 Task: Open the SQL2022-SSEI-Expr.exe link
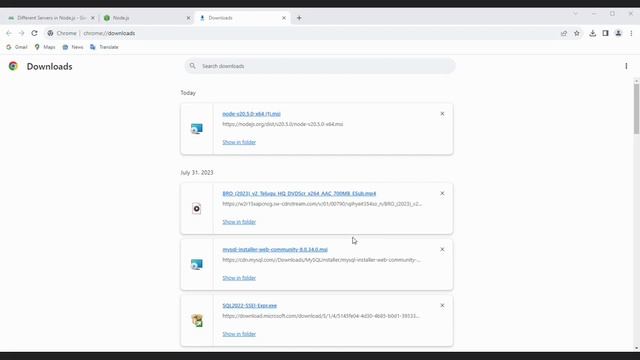[x=249, y=306]
